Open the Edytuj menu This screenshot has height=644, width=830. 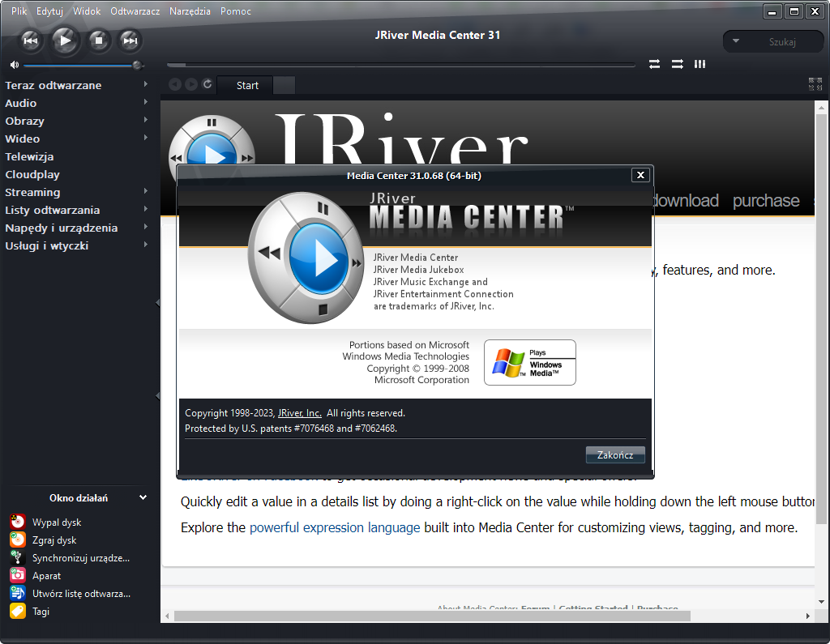point(49,11)
